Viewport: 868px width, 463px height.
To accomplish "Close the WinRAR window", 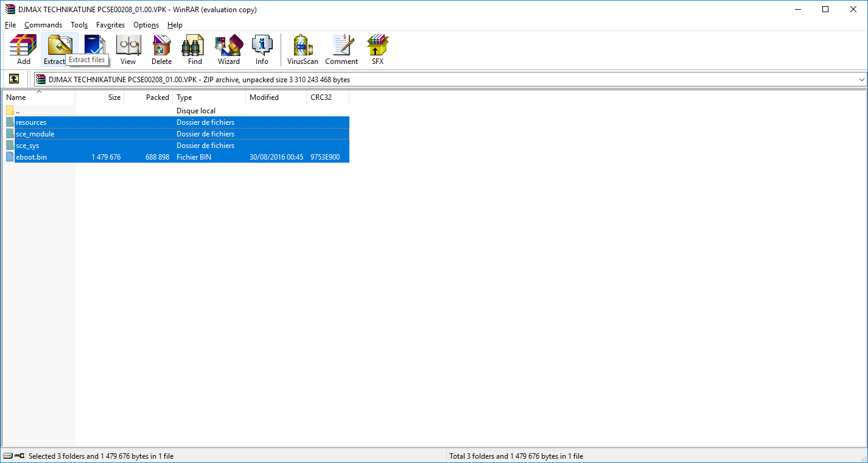I will tap(853, 9).
